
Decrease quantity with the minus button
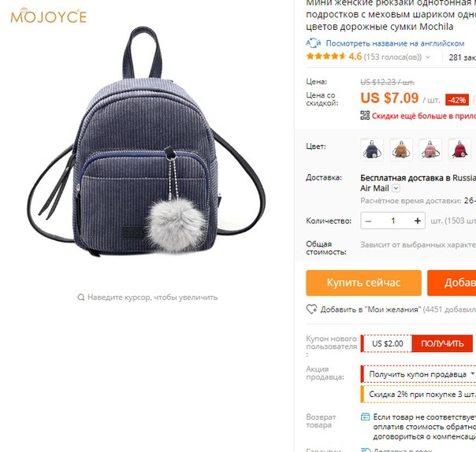coord(369,220)
